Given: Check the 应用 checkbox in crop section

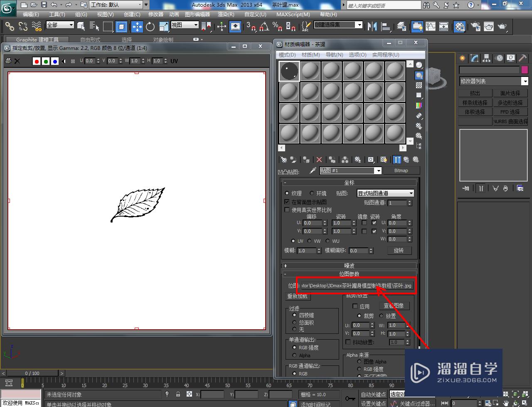Looking at the screenshot, I should click(355, 306).
